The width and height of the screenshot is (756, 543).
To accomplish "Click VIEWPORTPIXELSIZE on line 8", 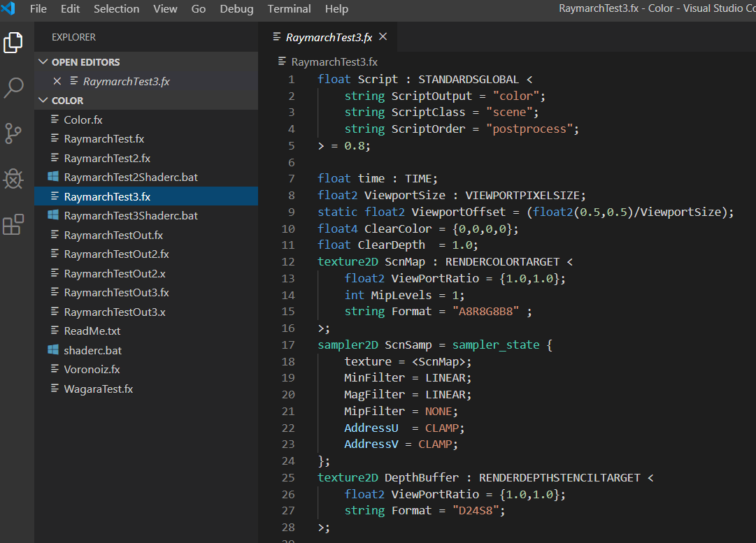I will [x=522, y=195].
